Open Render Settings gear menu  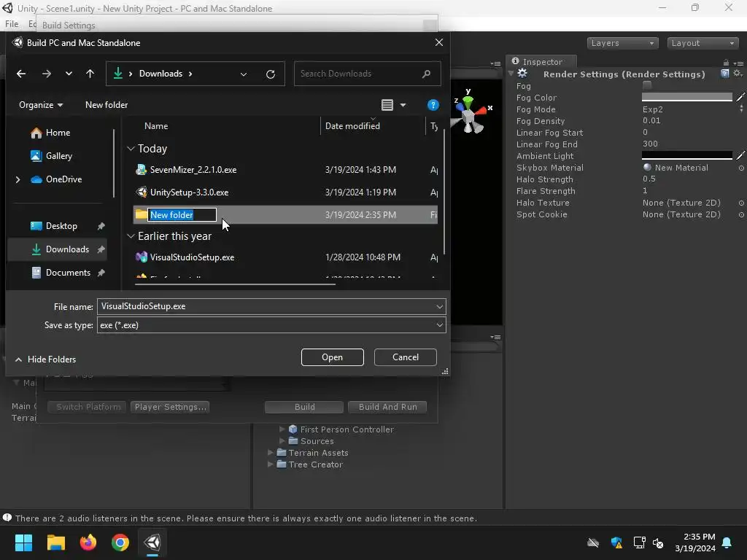[738, 74]
